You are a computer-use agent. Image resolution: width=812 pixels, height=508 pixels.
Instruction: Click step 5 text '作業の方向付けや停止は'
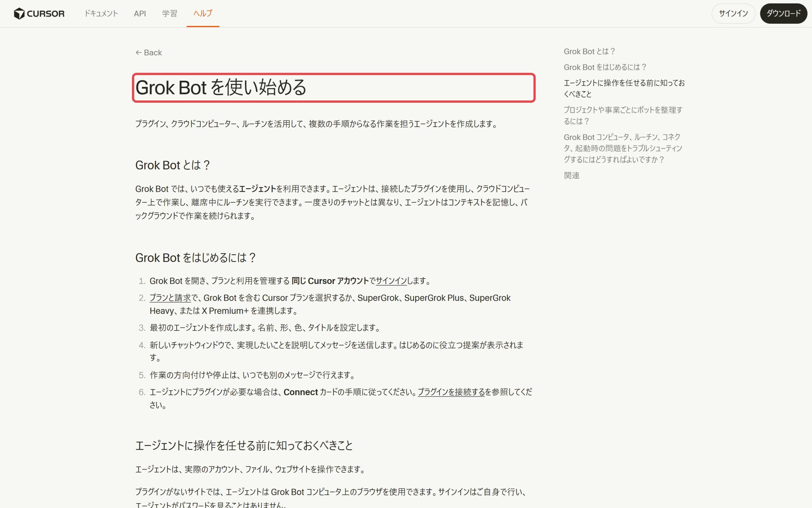pyautogui.click(x=253, y=375)
